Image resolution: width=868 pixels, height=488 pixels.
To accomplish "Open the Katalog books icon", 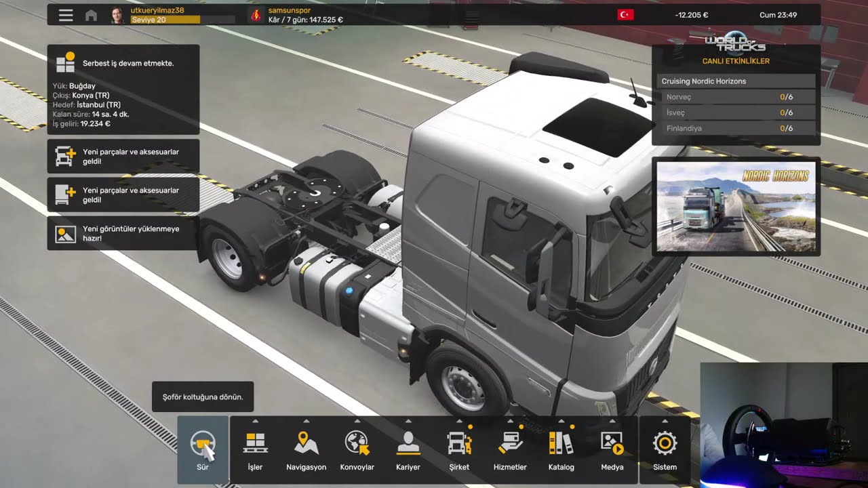I will tap(561, 450).
